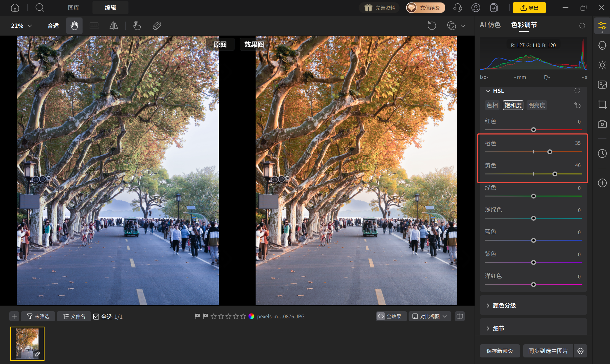This screenshot has width=610, height=364.
Task: Click 保存新预设 save preset button
Action: coord(500,351)
